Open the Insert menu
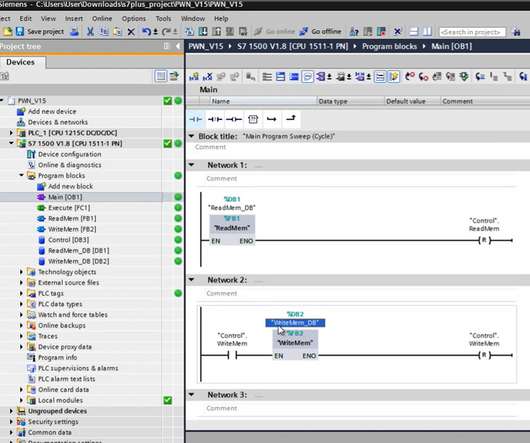 tap(74, 19)
